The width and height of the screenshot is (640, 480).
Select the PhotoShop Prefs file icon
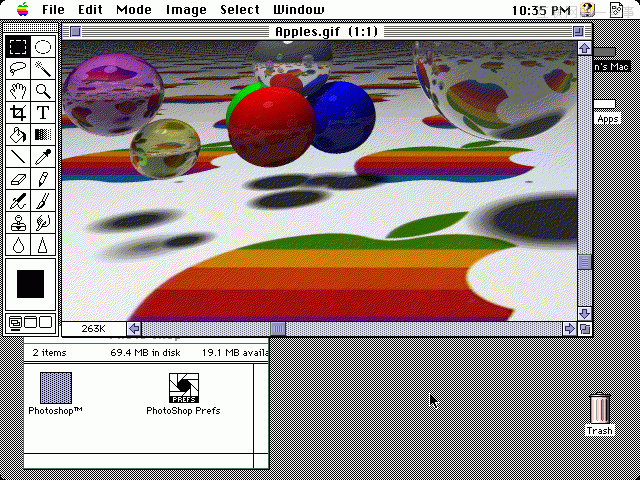click(184, 388)
